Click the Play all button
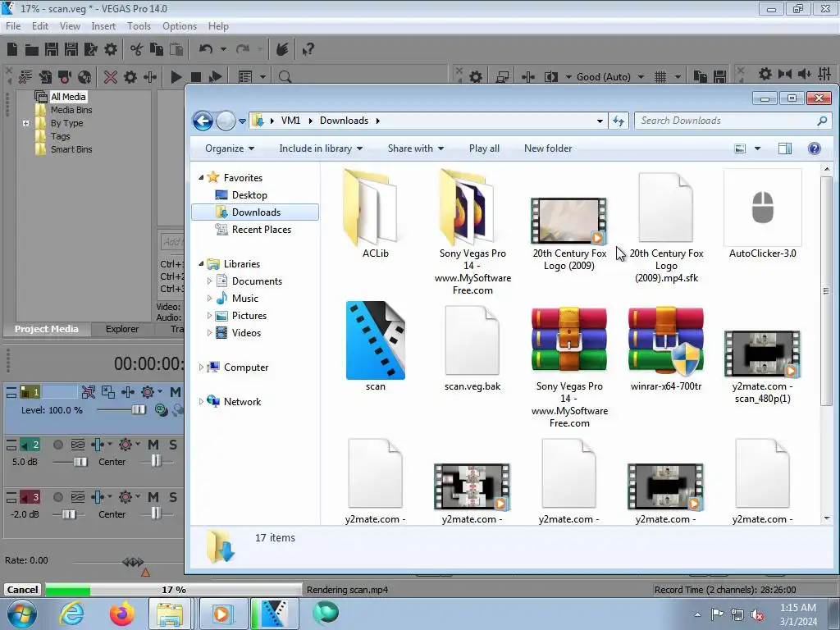 (x=484, y=148)
